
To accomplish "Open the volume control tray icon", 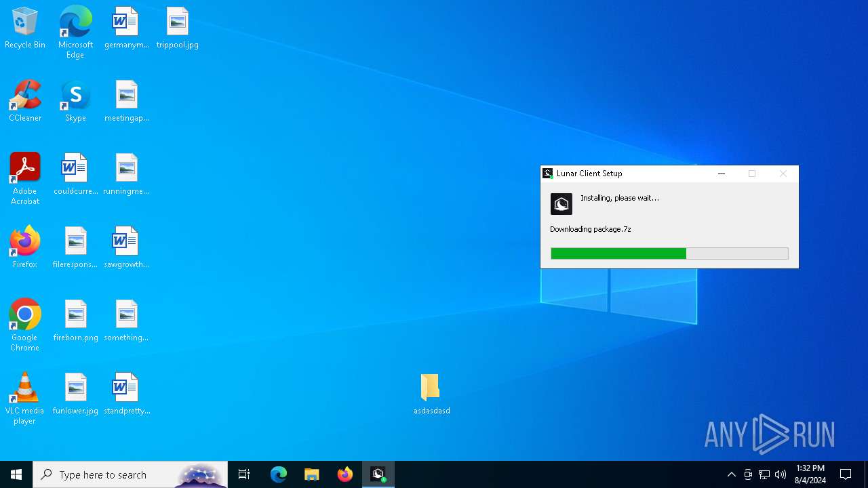I will [781, 474].
